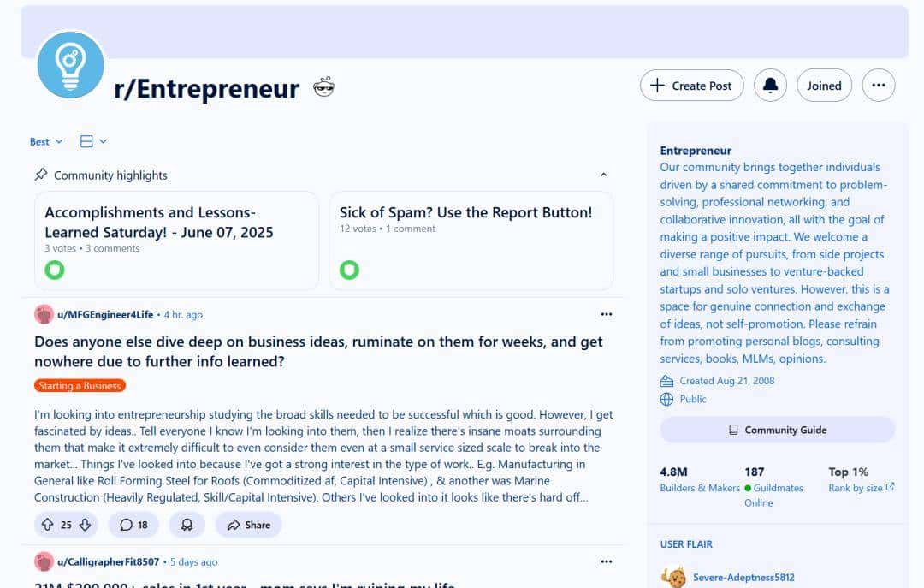The width and height of the screenshot is (924, 588).
Task: Open the Best sort dropdown
Action: tap(46, 141)
